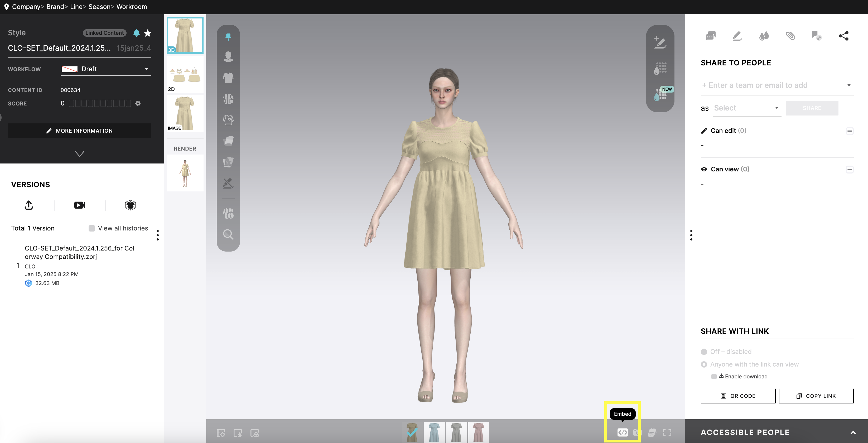
Task: Expand the style details chevron below More Information
Action: tap(80, 154)
